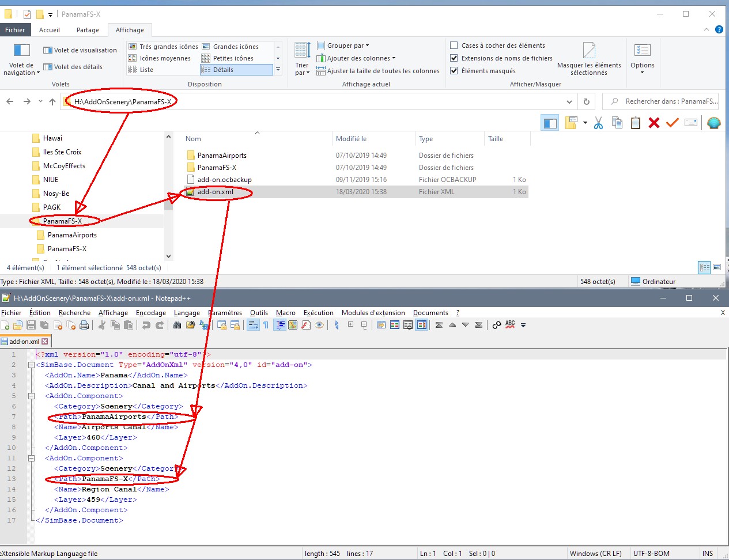
Task: Open the Langage menu in Notepad++
Action: tap(187, 313)
